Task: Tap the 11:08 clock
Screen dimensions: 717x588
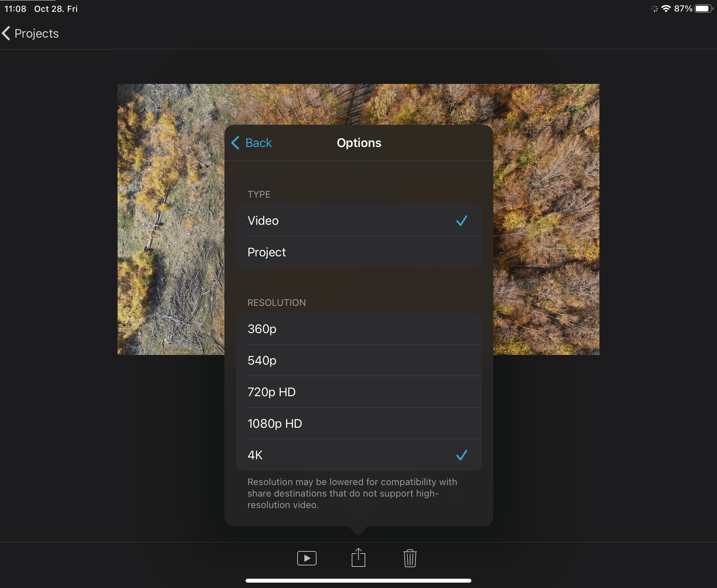Action: tap(15, 9)
